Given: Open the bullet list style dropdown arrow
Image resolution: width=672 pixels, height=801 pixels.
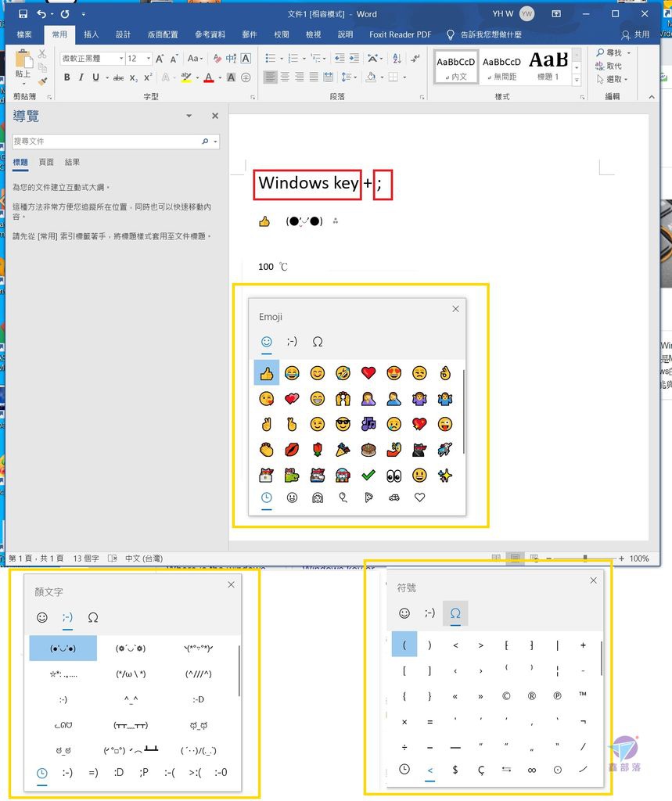Looking at the screenshot, I should pos(281,59).
